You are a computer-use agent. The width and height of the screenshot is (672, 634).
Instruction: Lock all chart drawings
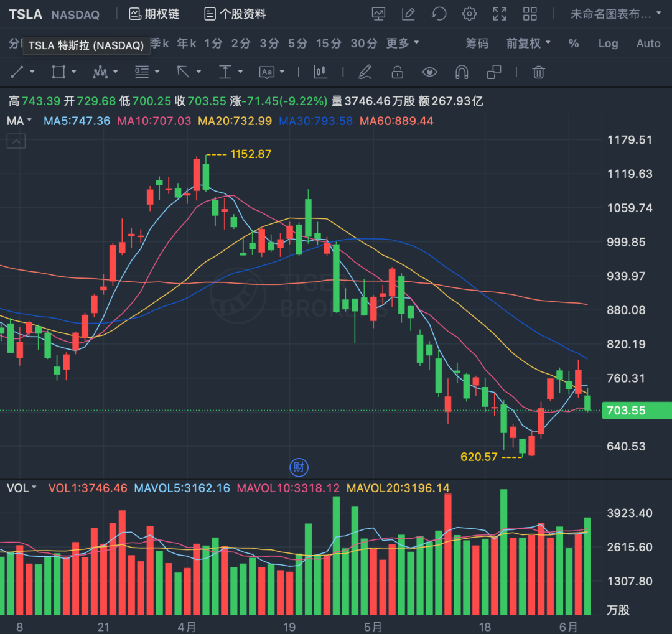[397, 72]
